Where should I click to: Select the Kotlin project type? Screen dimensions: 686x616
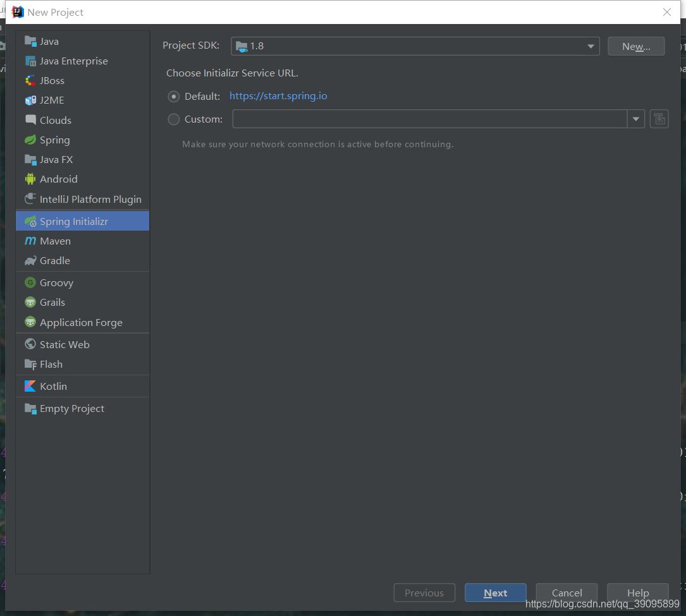click(82, 387)
